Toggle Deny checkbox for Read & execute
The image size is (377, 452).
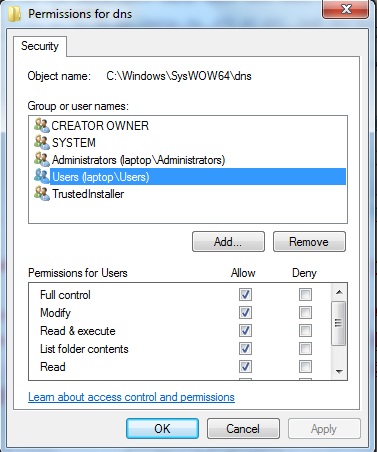[305, 331]
